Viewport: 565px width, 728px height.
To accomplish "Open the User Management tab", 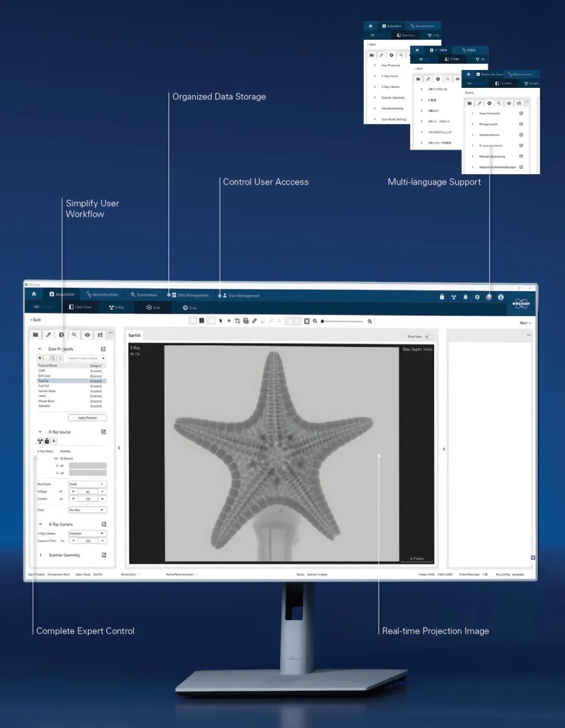I will tap(241, 295).
